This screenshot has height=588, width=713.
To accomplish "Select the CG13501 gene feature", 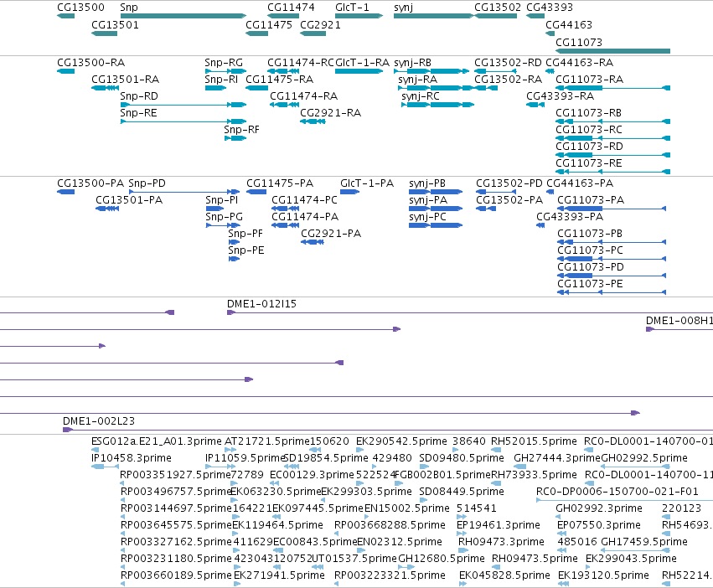I will [x=104, y=34].
